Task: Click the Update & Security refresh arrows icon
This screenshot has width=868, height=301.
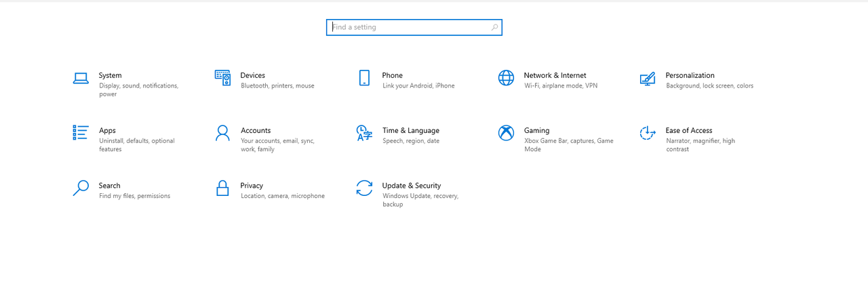Action: point(364,188)
